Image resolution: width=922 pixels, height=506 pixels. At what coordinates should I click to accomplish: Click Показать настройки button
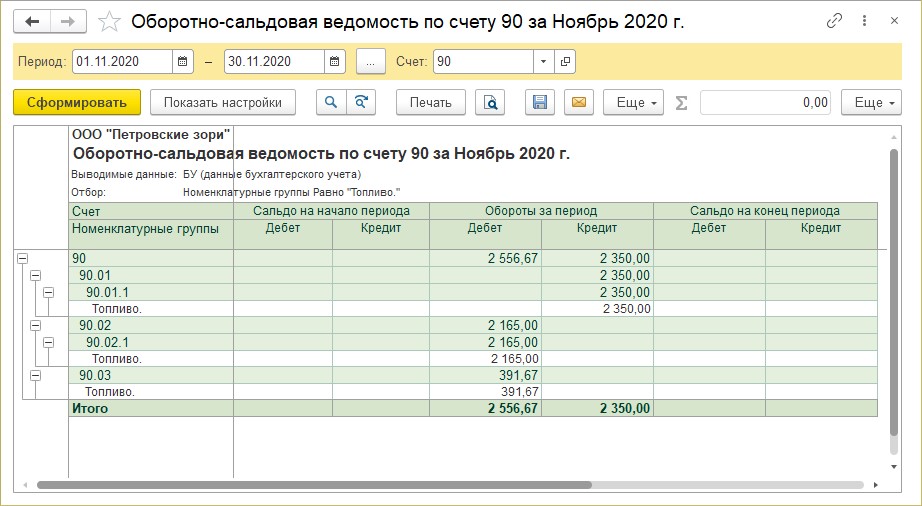pos(223,102)
